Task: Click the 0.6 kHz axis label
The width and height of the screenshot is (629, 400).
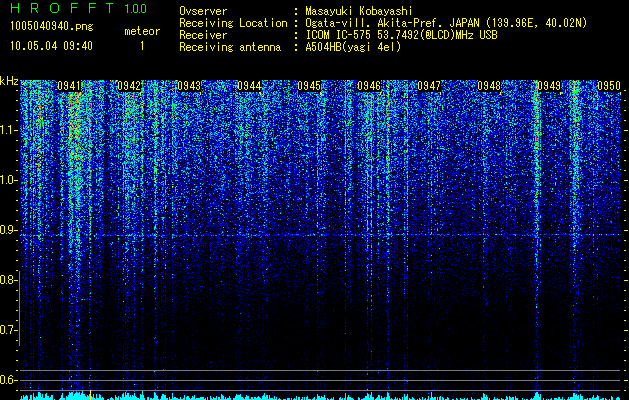Action: coord(7,380)
